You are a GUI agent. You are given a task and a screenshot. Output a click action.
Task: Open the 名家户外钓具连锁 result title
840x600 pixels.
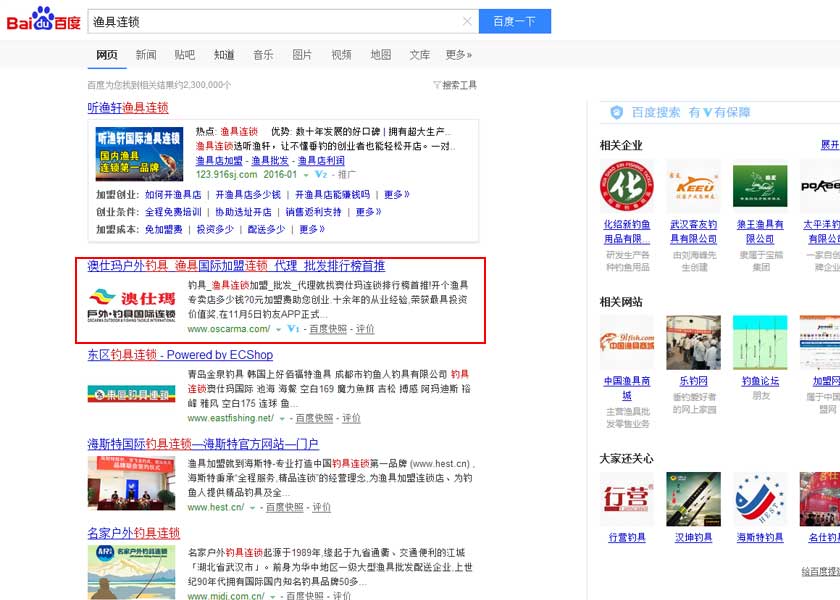click(133, 533)
